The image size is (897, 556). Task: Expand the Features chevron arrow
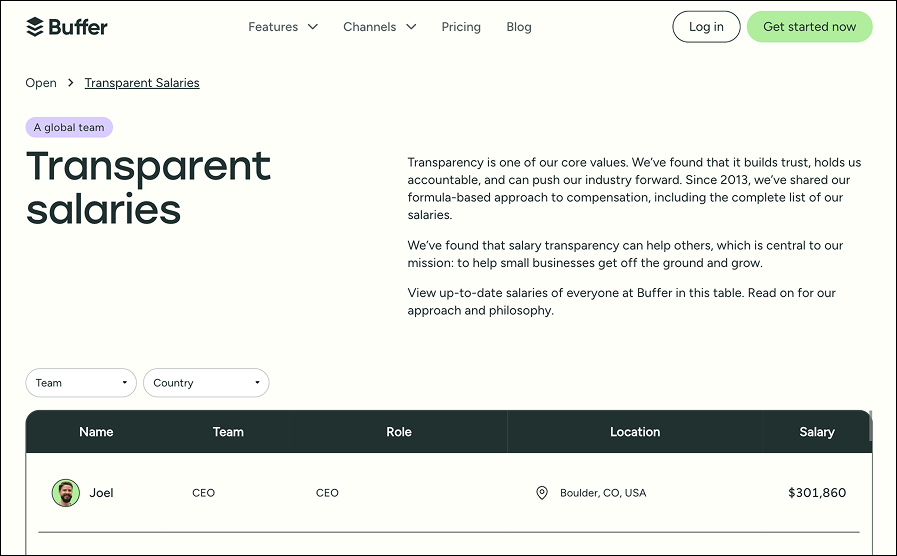[x=313, y=27]
